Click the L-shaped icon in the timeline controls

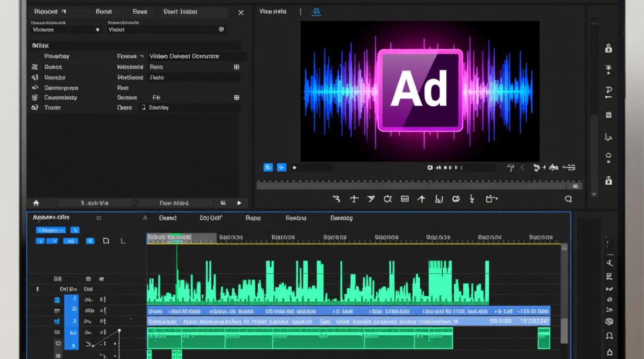123,241
